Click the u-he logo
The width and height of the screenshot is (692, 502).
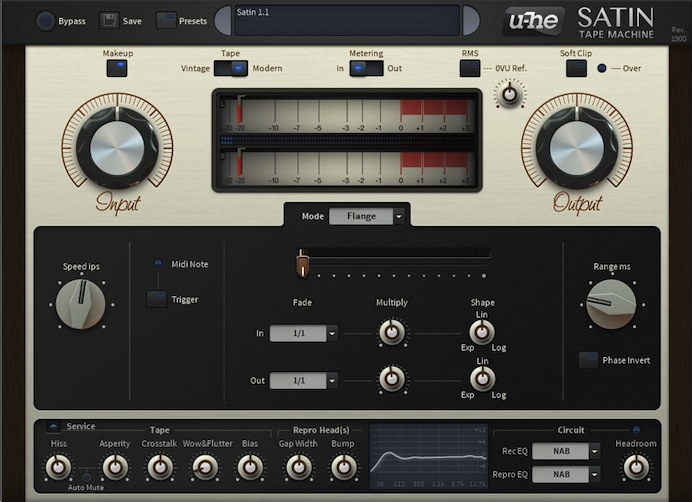coord(534,21)
